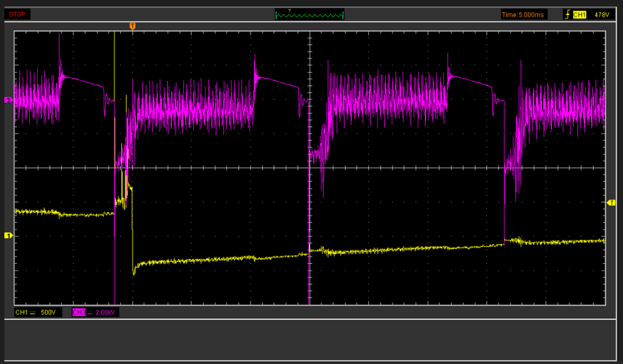Screen dimensions: 623x364
Task: Click the orange T horizontal trigger position marker
Action: click(x=132, y=26)
